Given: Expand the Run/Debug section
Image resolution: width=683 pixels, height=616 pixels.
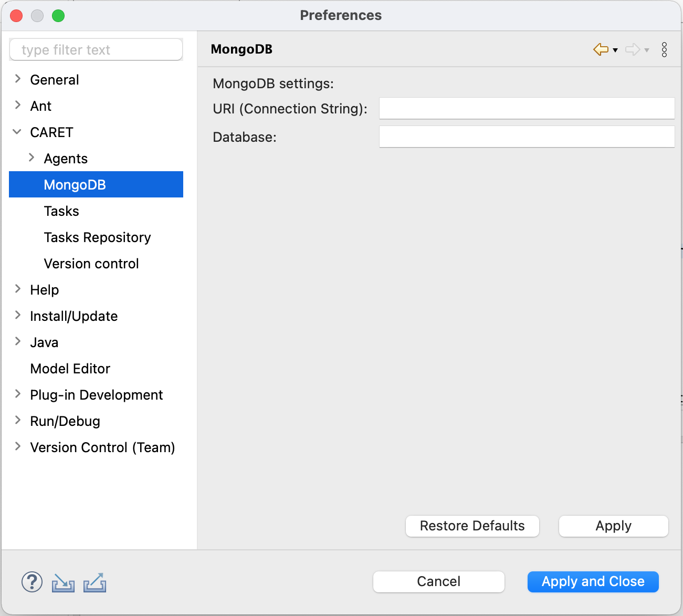Looking at the screenshot, I should point(17,421).
